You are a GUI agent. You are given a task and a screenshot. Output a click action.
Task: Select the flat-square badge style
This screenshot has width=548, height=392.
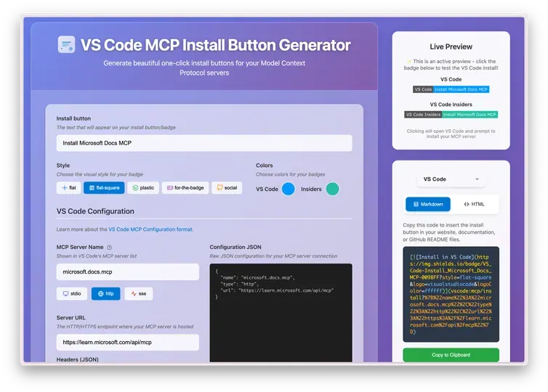(104, 188)
